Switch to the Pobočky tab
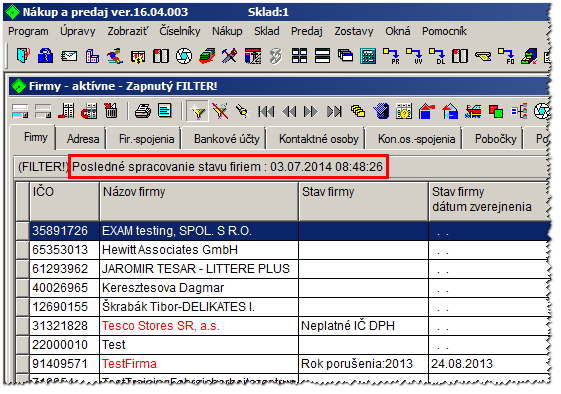The width and height of the screenshot is (561, 394). [496, 138]
